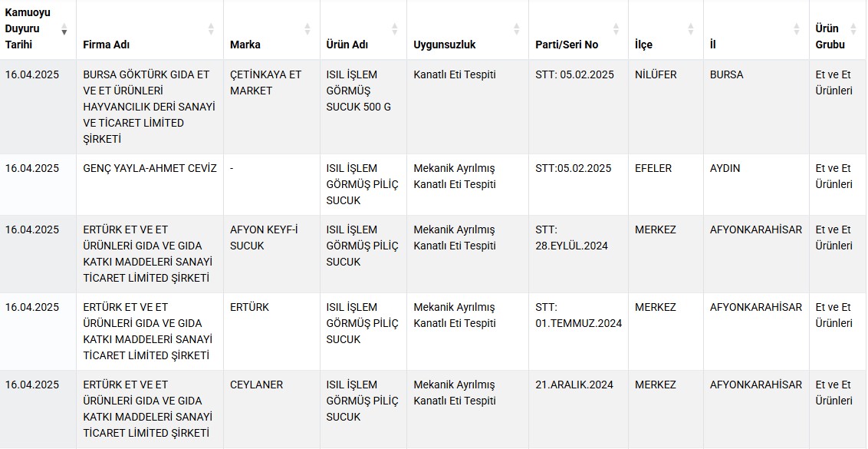This screenshot has width=868, height=449.
Task: Click the Uygunsuzluk header label
Action: (445, 45)
